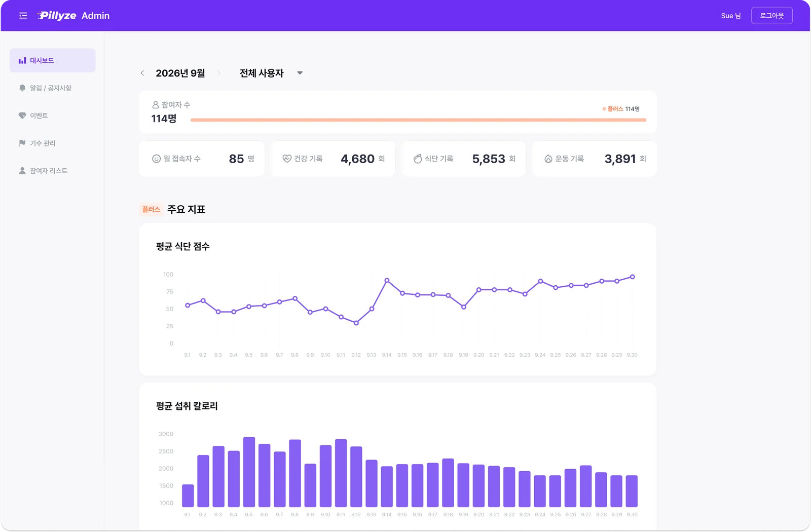
Task: Click the 114명 participant count
Action: pos(164,119)
